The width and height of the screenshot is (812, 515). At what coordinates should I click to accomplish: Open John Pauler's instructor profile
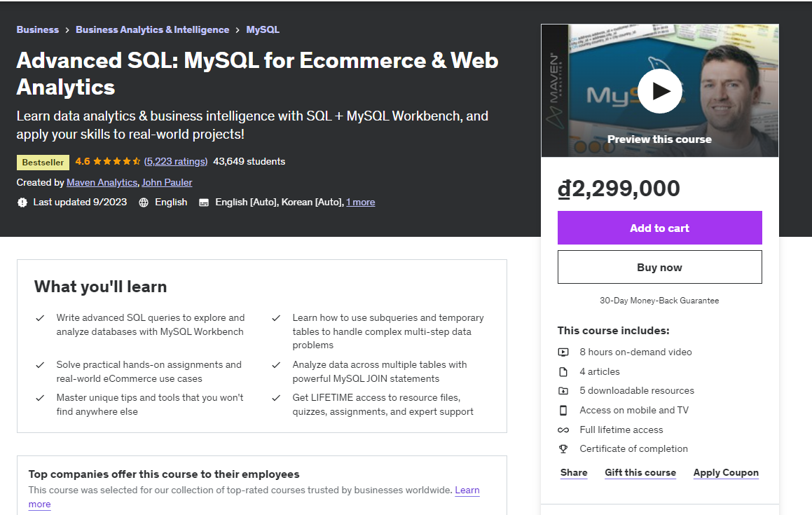click(167, 182)
